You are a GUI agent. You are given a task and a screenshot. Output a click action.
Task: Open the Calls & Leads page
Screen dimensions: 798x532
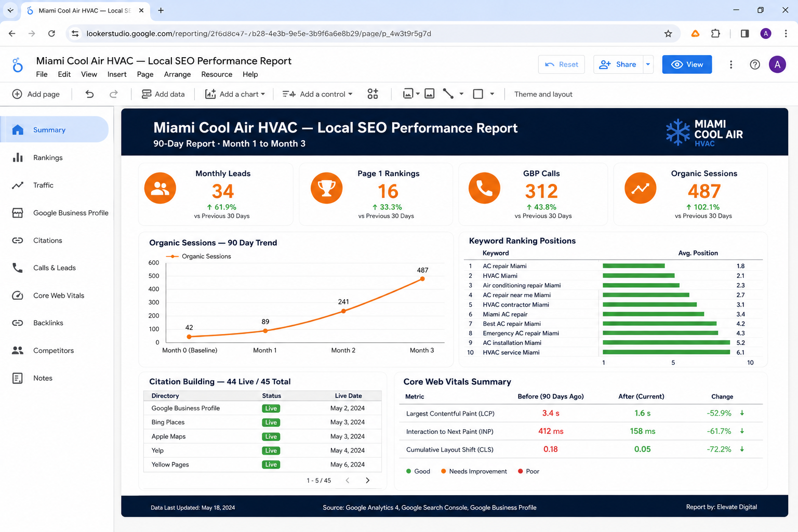pos(55,268)
